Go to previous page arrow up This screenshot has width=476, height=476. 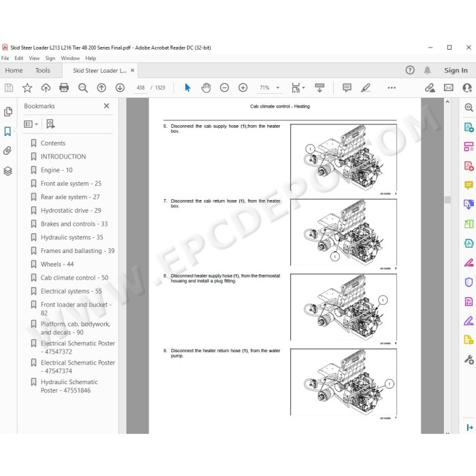tap(101, 88)
